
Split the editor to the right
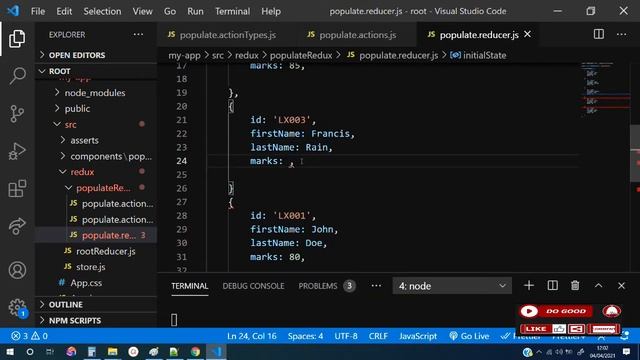click(598, 34)
